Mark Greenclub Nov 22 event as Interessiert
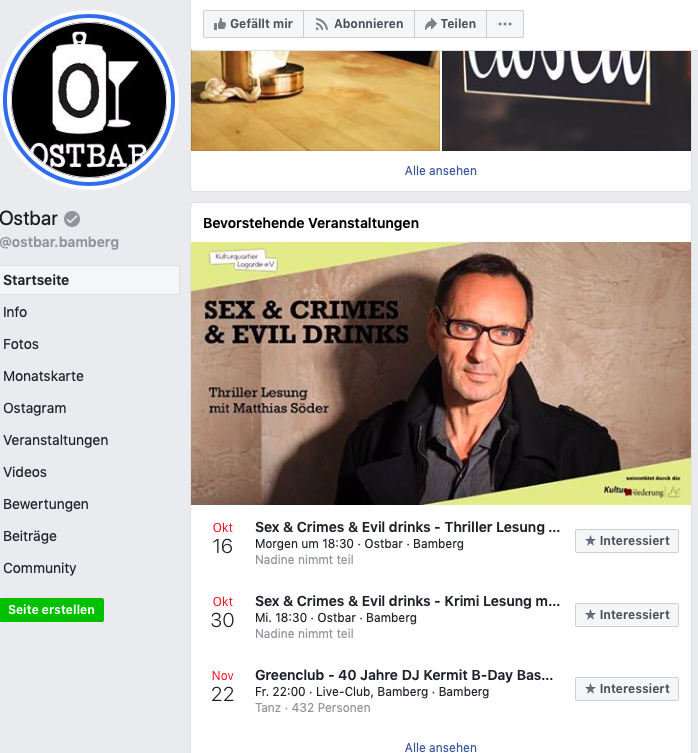Image resolution: width=698 pixels, height=753 pixels. pyautogui.click(x=627, y=689)
